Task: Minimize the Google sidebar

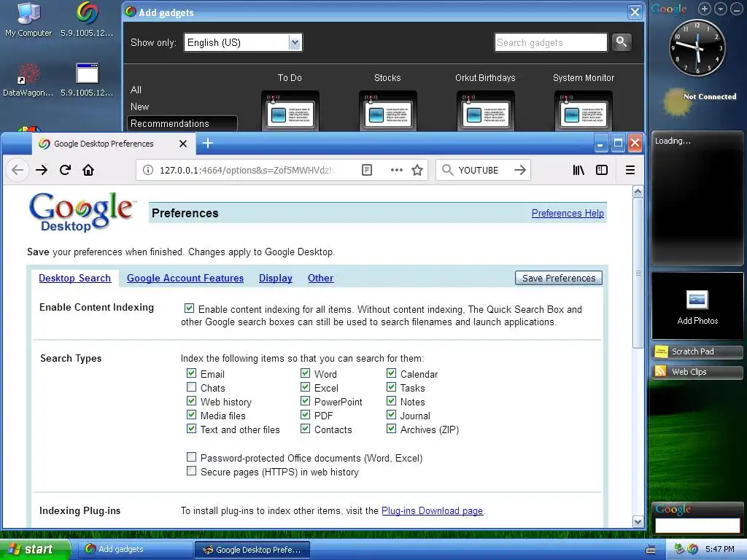Action: pos(737,9)
